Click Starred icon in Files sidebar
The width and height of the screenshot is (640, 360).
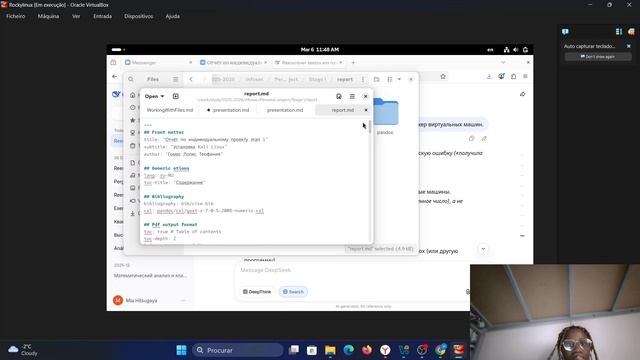pyautogui.click(x=133, y=120)
